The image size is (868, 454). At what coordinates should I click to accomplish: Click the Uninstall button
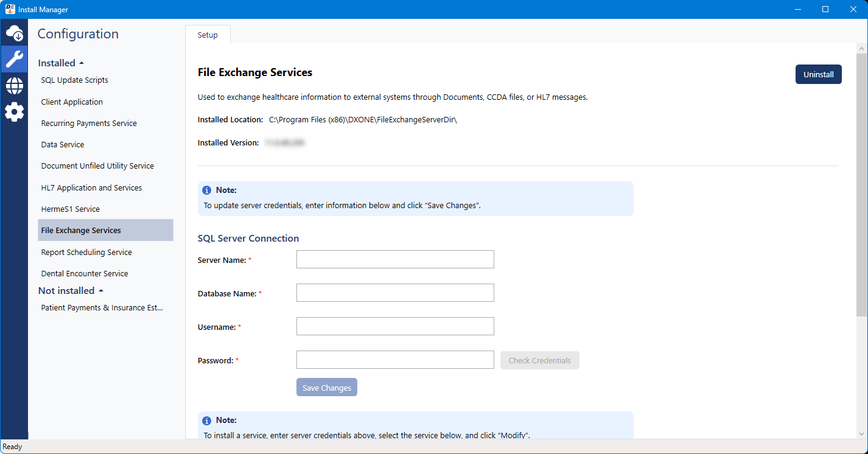point(818,74)
